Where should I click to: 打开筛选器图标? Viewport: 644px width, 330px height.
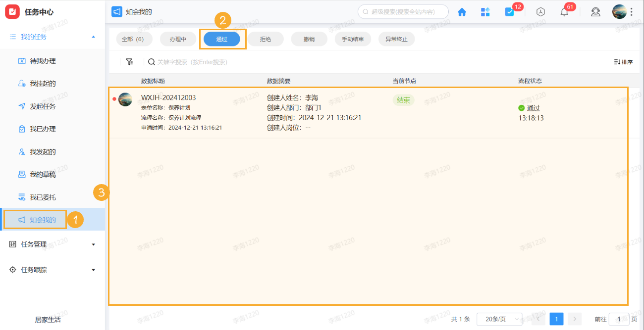tap(129, 62)
